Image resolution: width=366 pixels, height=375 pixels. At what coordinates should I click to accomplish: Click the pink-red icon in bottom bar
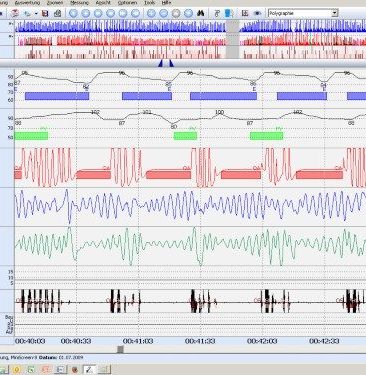[x=46, y=369]
